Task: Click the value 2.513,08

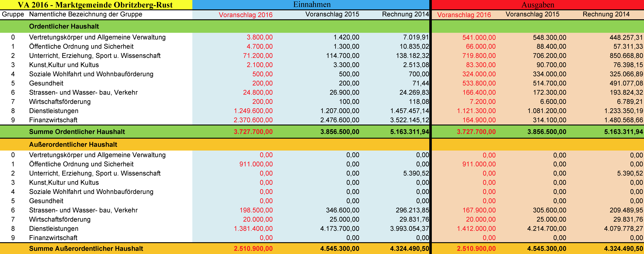Action: pyautogui.click(x=416, y=65)
